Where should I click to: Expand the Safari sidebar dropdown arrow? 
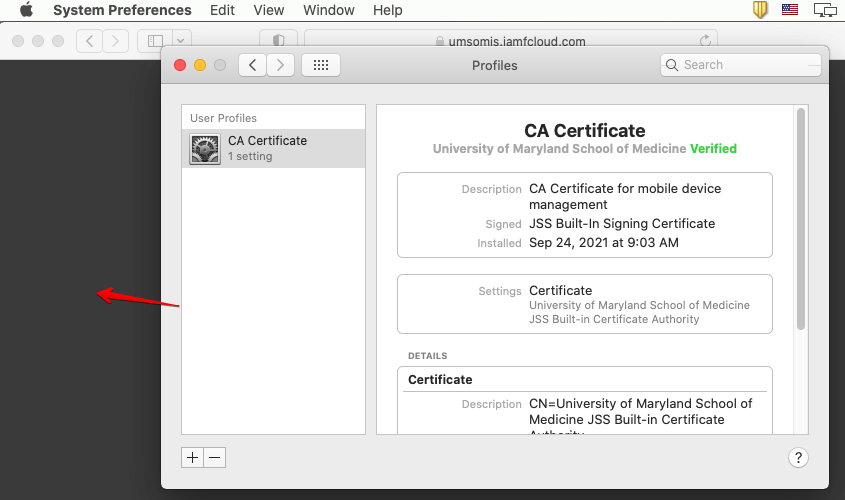[x=181, y=41]
